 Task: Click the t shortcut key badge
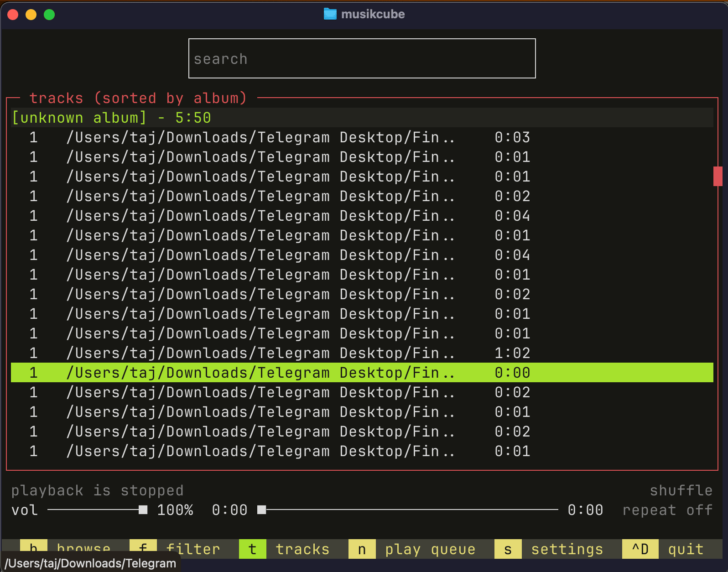click(x=252, y=549)
